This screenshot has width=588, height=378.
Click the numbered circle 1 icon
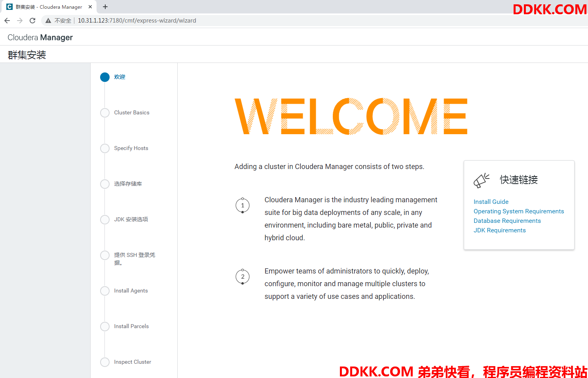[x=243, y=205]
